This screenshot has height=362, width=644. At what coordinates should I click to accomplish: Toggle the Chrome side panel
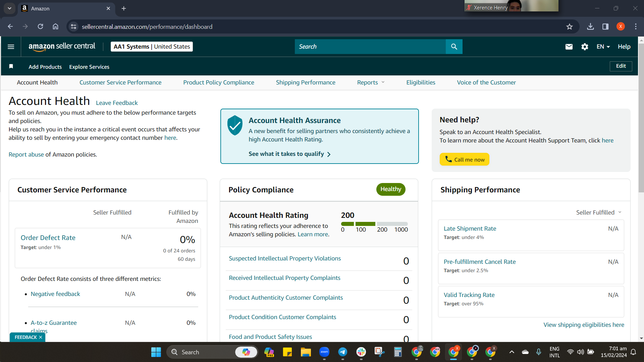point(605,26)
